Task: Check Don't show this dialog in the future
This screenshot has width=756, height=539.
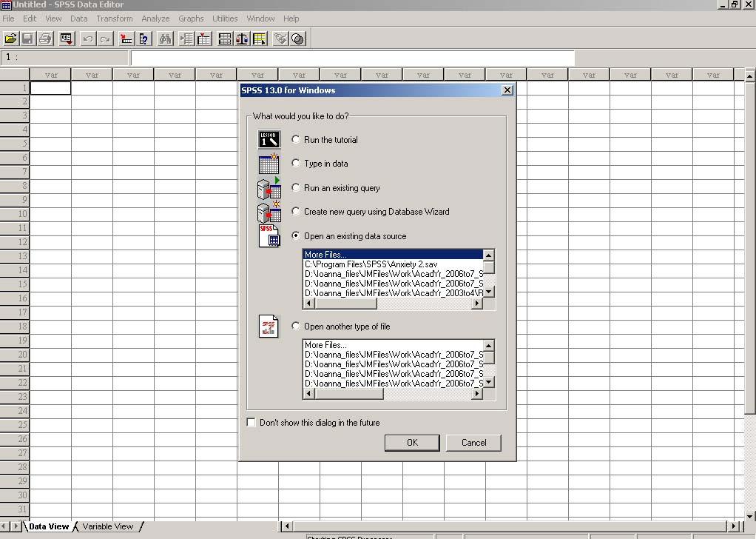Action: click(x=252, y=422)
